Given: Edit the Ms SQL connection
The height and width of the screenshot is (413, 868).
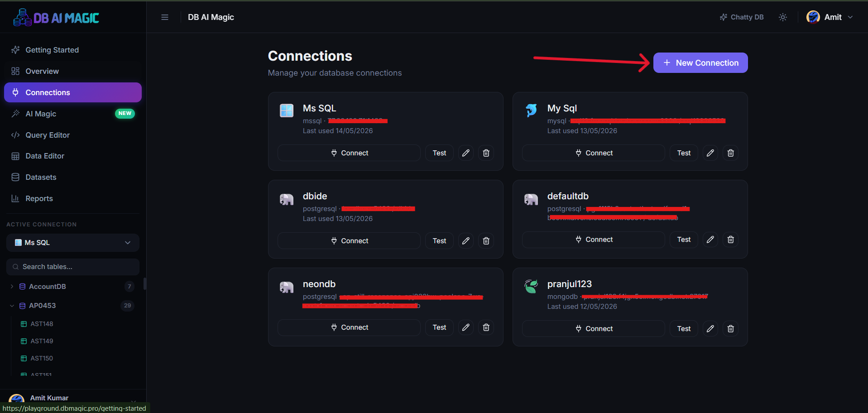Looking at the screenshot, I should pos(465,153).
